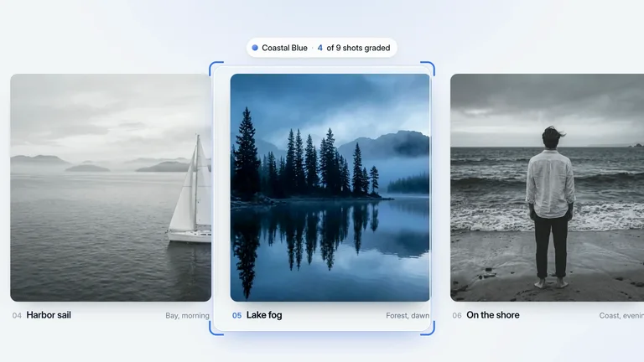Click the 'Harbor sail' title text

pyautogui.click(x=49, y=315)
